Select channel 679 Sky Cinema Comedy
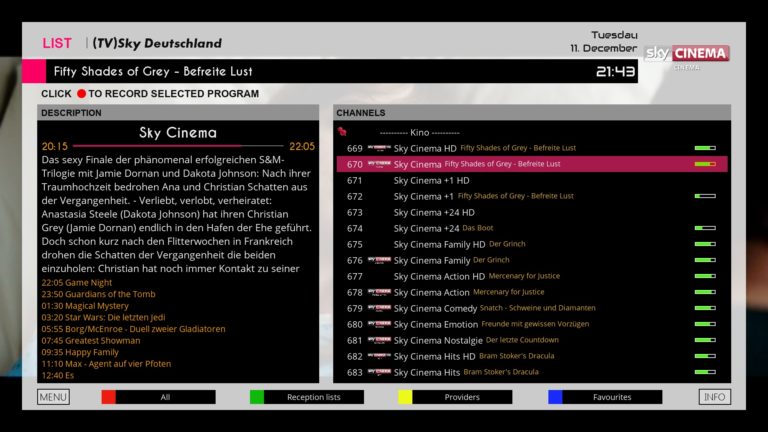The height and width of the screenshot is (432, 768). coord(532,308)
